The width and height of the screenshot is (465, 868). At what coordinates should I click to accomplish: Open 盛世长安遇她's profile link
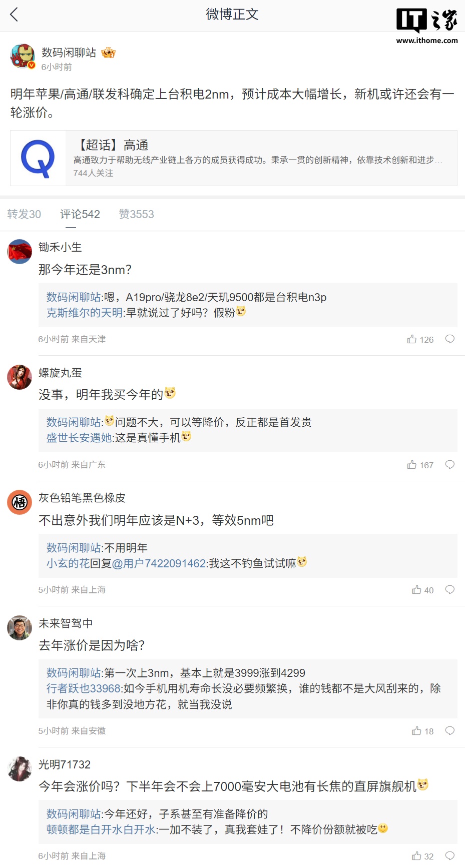(79, 438)
